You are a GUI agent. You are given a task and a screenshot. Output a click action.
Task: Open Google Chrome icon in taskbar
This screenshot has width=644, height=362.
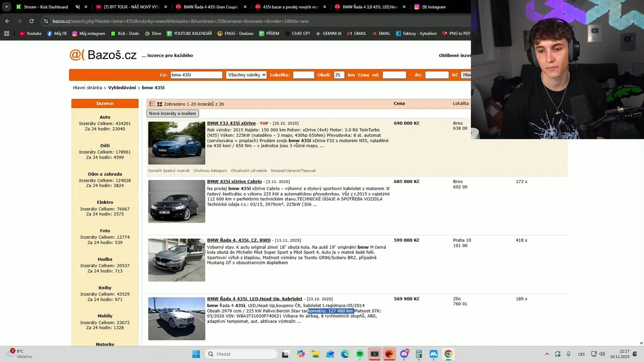click(x=448, y=354)
